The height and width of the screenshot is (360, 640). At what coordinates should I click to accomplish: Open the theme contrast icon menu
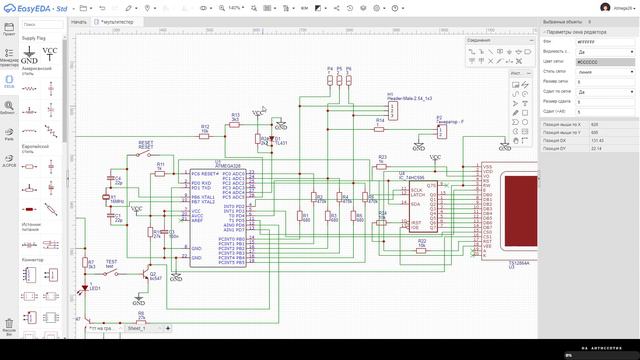(320, 8)
